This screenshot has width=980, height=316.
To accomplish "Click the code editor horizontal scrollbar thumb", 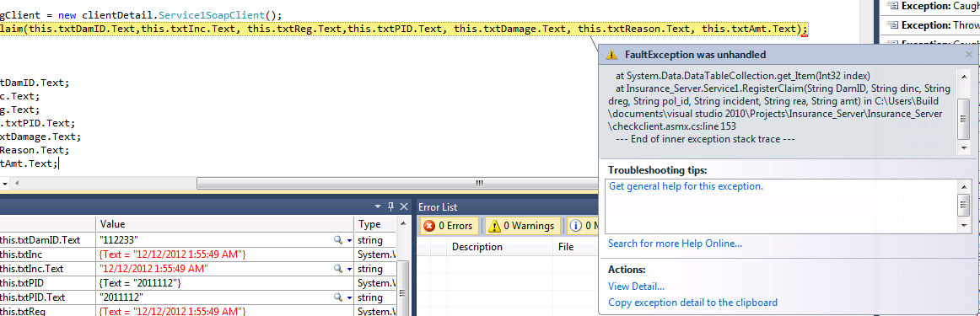I will point(398,183).
